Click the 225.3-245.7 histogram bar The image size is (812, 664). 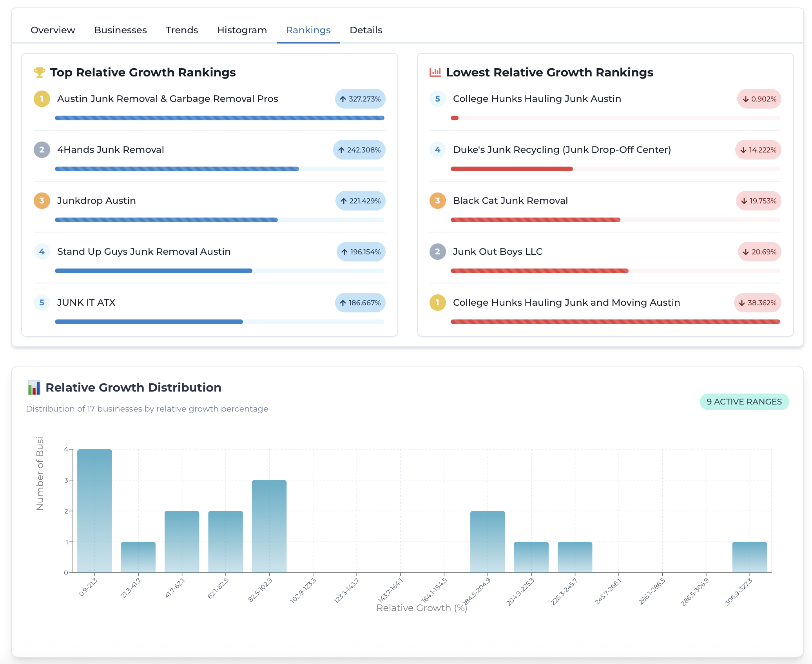[575, 557]
